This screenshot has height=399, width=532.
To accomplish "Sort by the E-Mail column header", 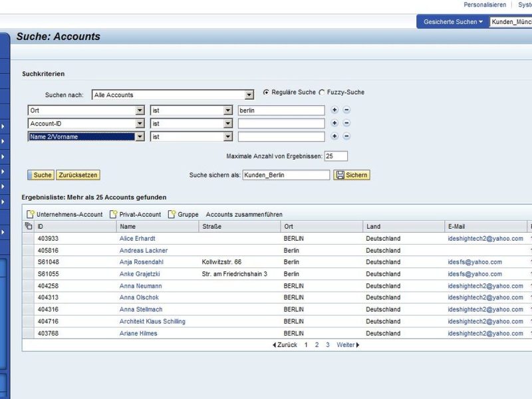I will [x=486, y=226].
